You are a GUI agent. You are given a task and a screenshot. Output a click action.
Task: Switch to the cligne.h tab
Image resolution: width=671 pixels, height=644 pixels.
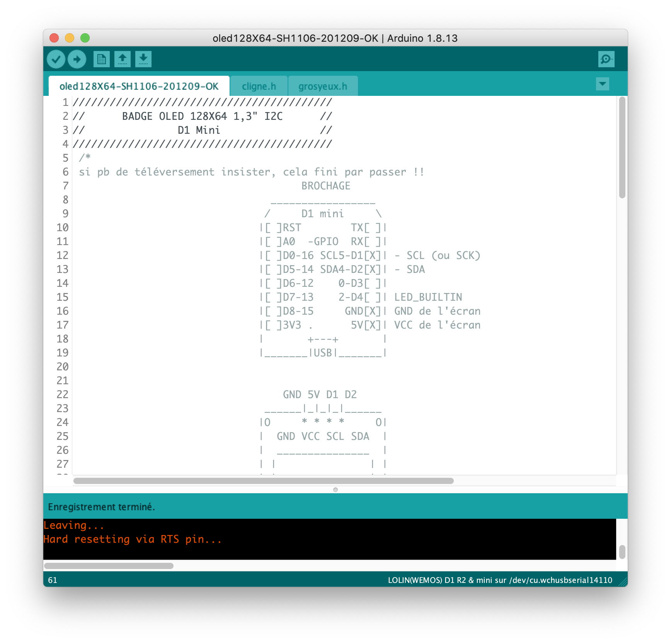click(259, 86)
